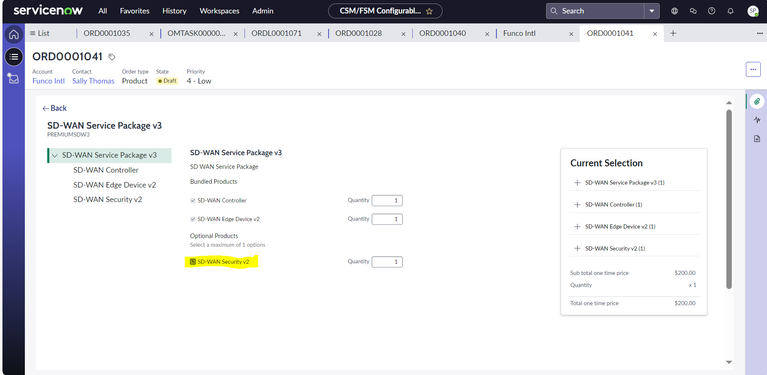
Task: Switch to the List tab
Action: tap(40, 33)
